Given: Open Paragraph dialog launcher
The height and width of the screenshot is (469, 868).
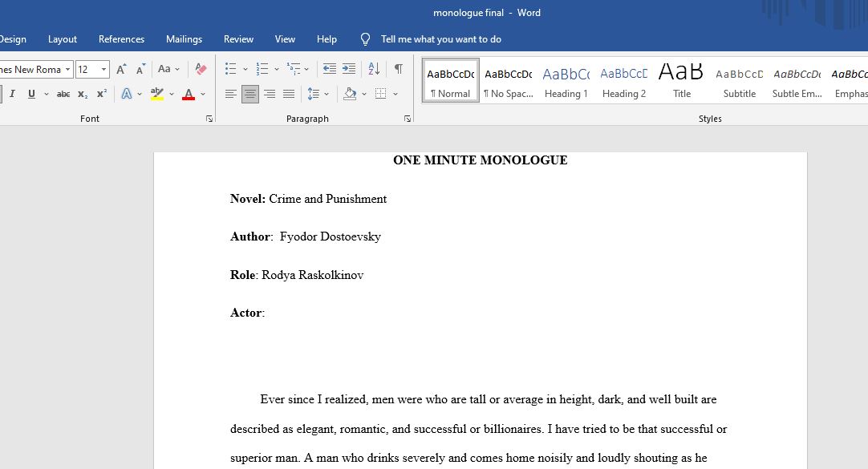Looking at the screenshot, I should tap(408, 119).
